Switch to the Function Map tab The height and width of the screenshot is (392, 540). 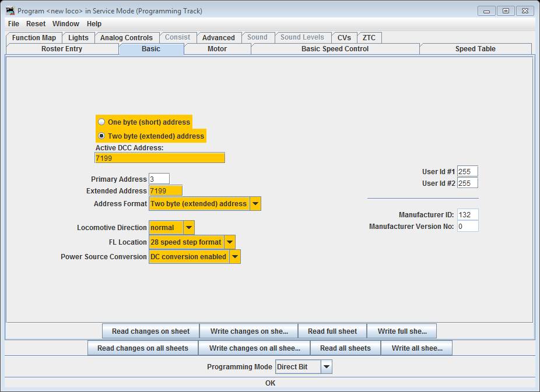[x=34, y=38]
